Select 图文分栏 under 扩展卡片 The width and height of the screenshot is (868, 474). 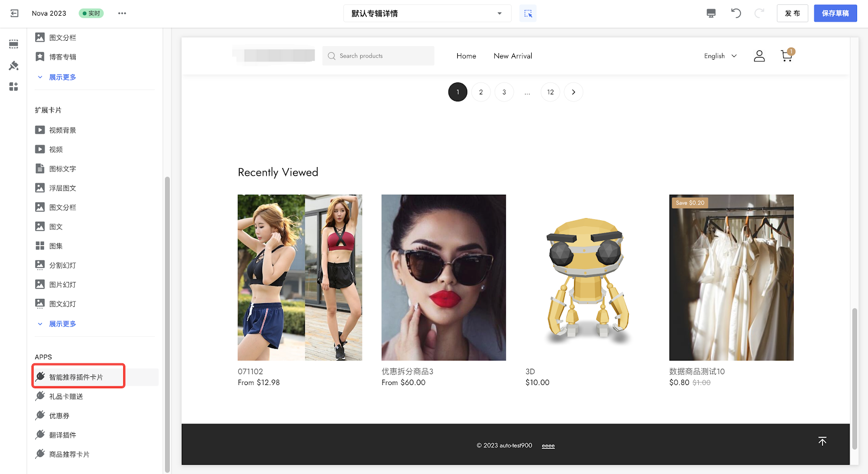point(56,207)
